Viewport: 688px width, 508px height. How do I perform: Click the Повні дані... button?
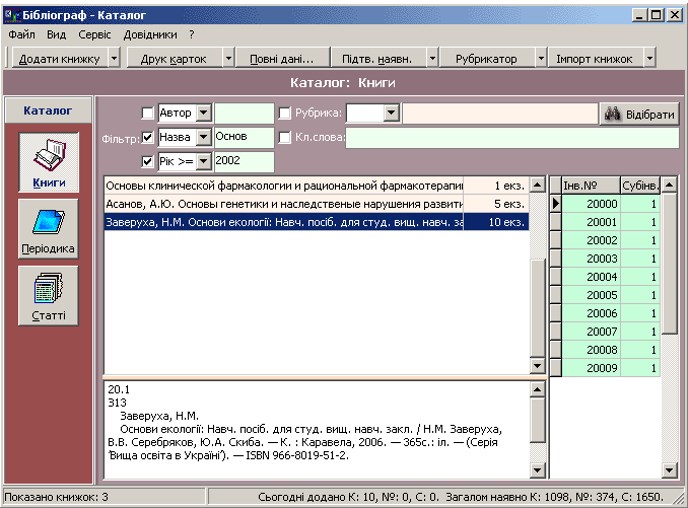[x=280, y=59]
